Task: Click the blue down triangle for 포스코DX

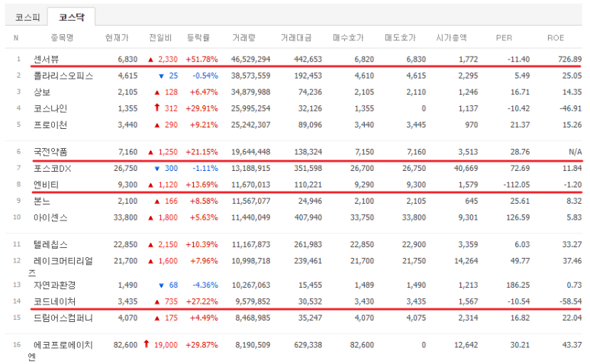Action: coord(157,169)
